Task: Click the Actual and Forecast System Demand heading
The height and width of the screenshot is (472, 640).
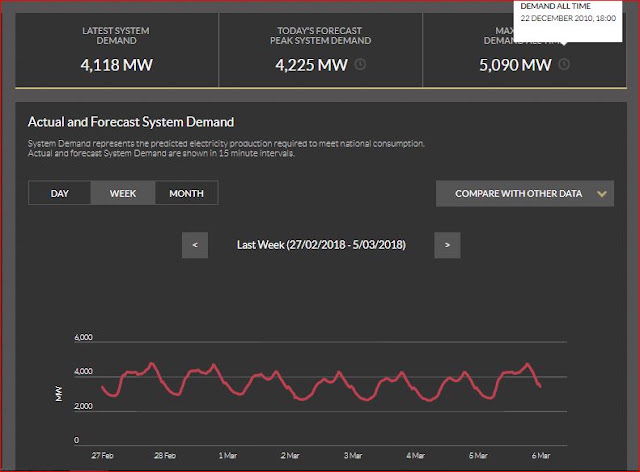Action: [x=131, y=122]
